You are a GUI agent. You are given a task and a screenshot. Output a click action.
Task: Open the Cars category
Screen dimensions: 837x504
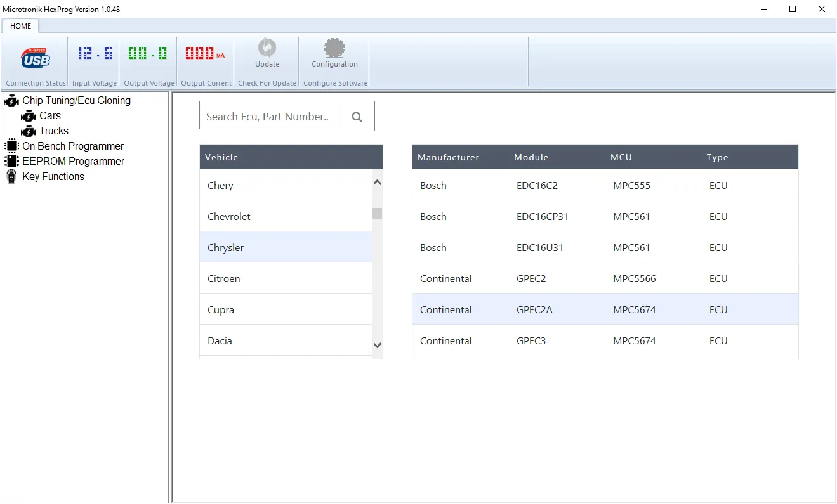pos(50,115)
